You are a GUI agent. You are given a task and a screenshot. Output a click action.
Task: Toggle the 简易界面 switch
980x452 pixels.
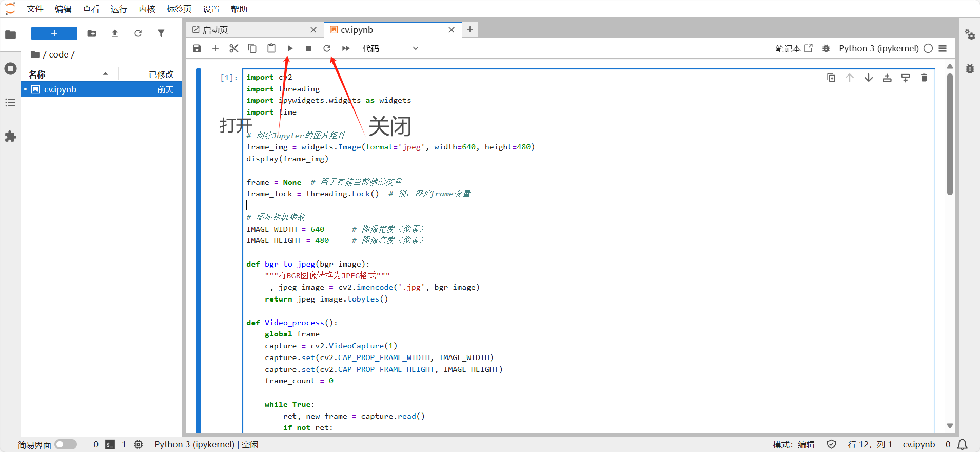click(x=66, y=444)
